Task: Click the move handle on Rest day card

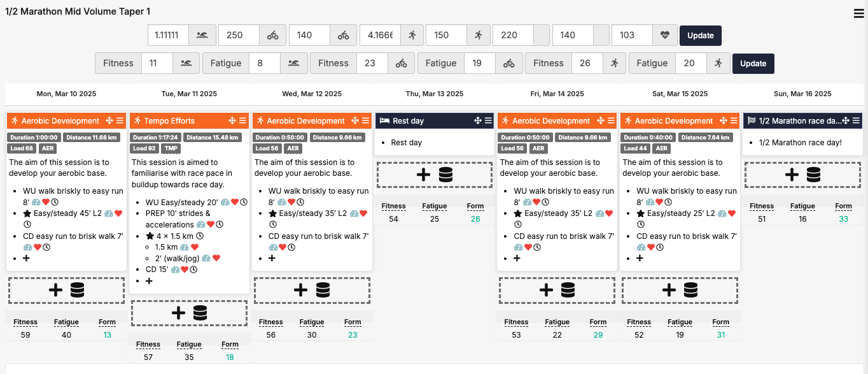Action: pyautogui.click(x=478, y=120)
